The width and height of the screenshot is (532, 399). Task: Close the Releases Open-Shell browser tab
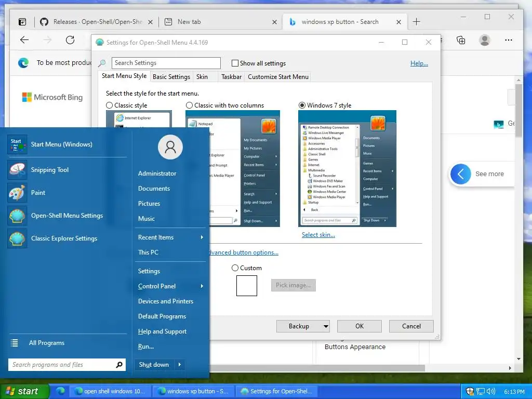[x=150, y=22]
